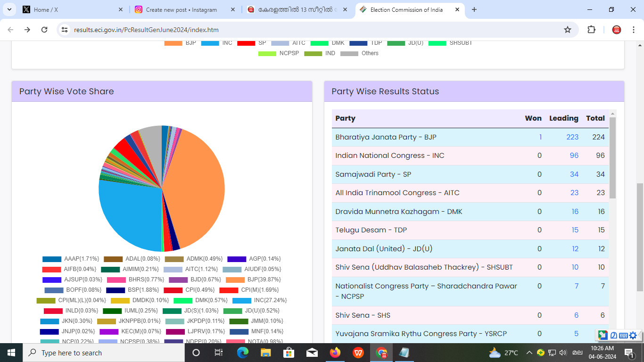Click BJP leading count 223 link
Viewport: 644px width, 362px height.
(572, 137)
